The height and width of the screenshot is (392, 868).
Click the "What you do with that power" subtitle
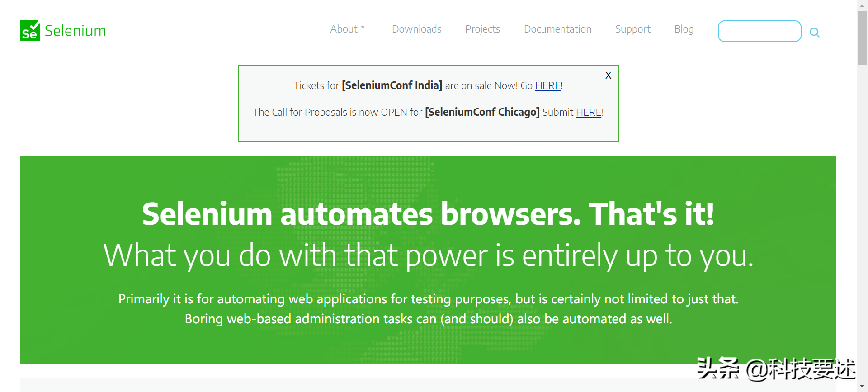coord(428,255)
